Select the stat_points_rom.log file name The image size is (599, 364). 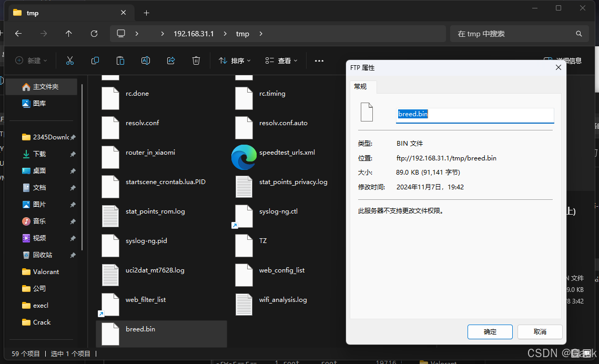coord(155,211)
